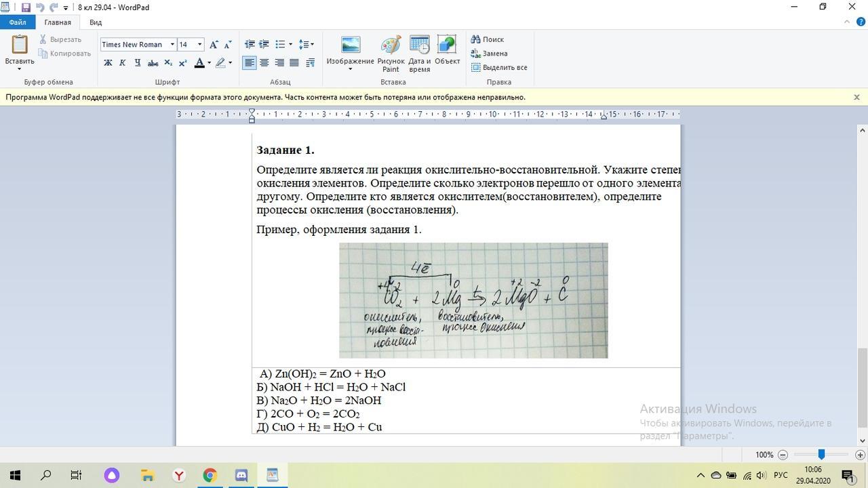Click Выделить все to select all

[499, 68]
